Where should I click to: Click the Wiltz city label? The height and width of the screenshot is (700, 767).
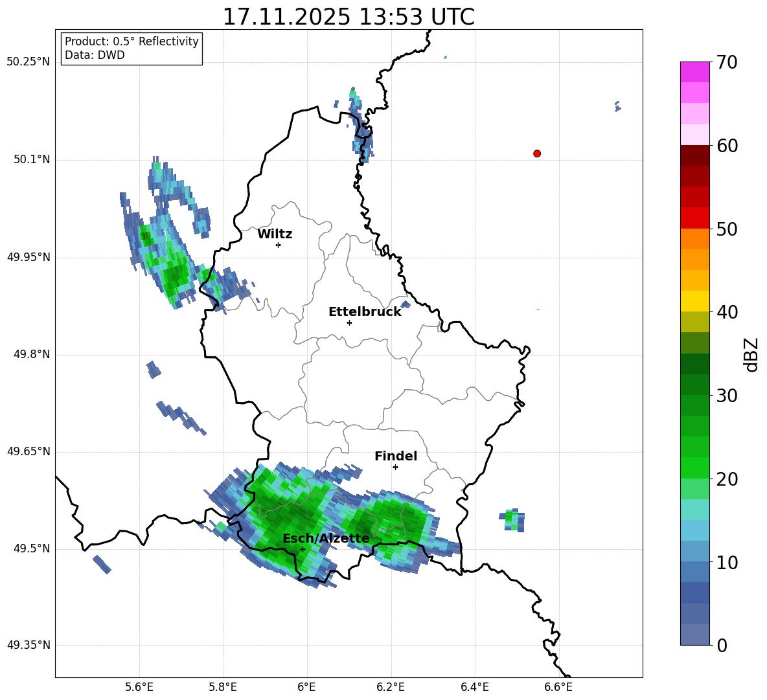[x=275, y=234]
